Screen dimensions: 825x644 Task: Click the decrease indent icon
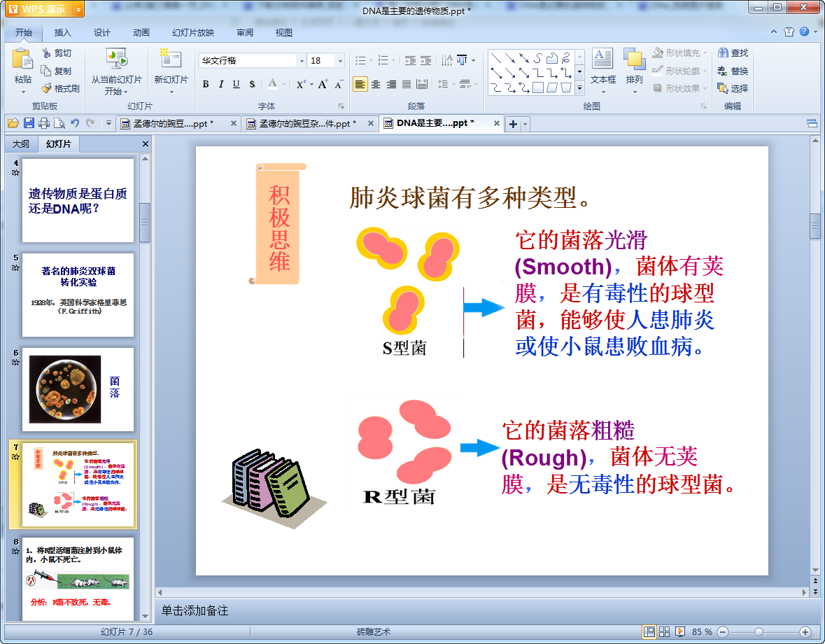[x=410, y=60]
